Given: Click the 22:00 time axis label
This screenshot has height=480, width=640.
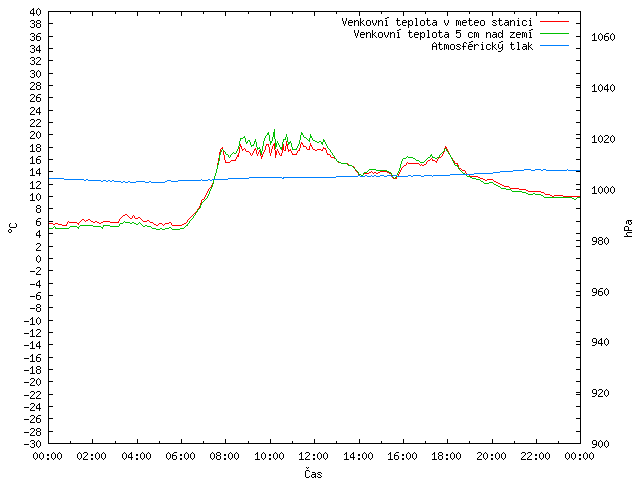Looking at the screenshot, I should [x=535, y=456].
